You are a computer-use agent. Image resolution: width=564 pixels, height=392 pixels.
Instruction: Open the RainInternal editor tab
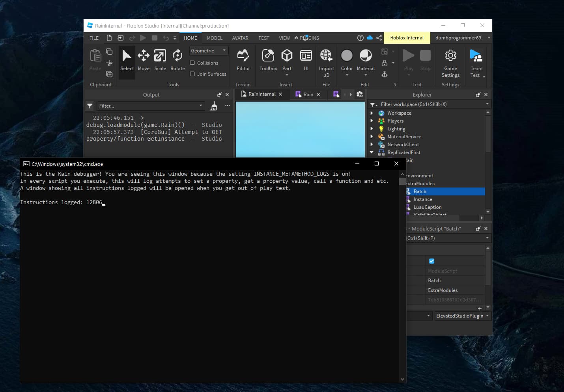click(261, 94)
